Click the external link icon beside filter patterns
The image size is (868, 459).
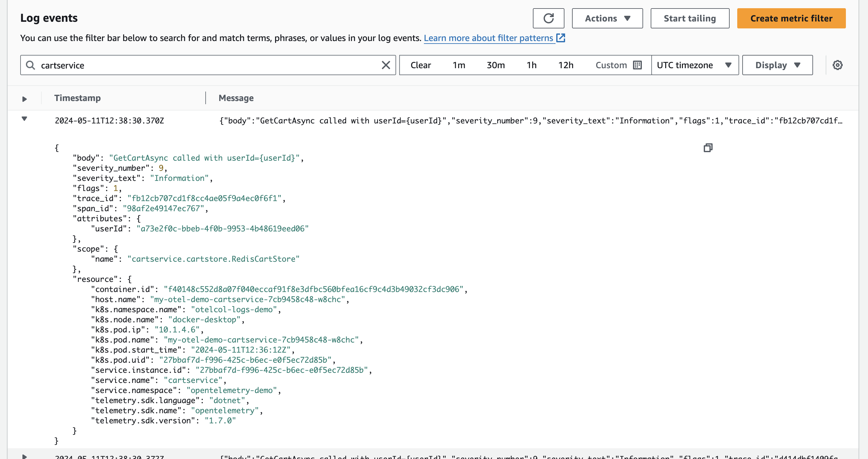click(x=561, y=38)
